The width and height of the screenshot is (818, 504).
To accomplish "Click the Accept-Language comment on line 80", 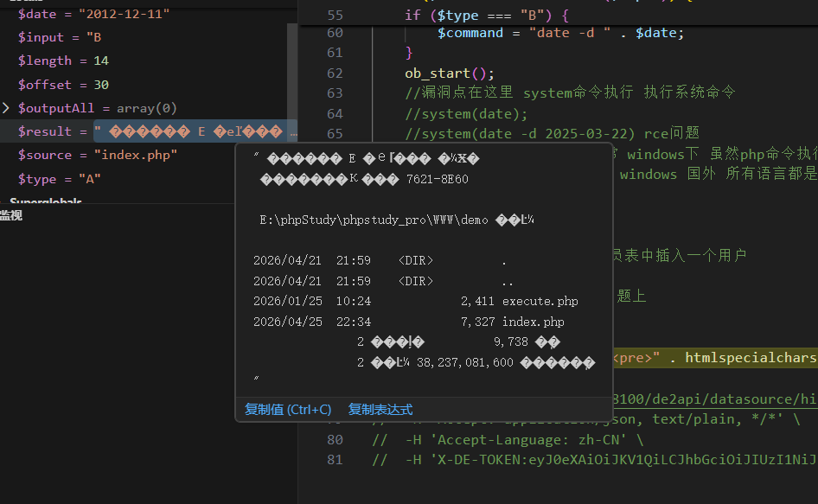I will coord(508,440).
